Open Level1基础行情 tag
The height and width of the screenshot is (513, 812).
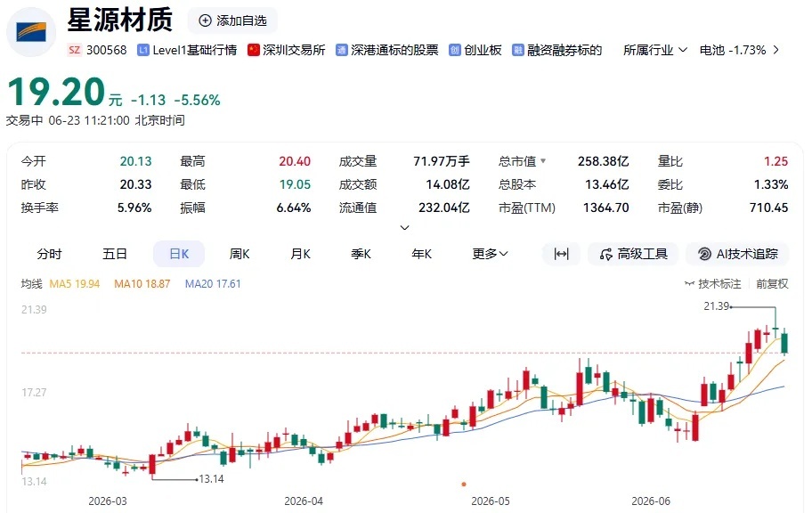[x=195, y=50]
